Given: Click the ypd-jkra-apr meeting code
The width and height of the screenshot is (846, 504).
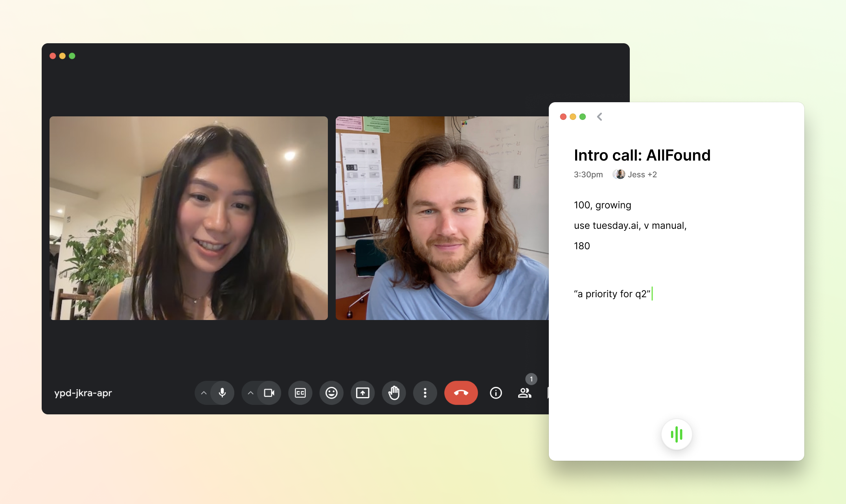Looking at the screenshot, I should tap(83, 393).
